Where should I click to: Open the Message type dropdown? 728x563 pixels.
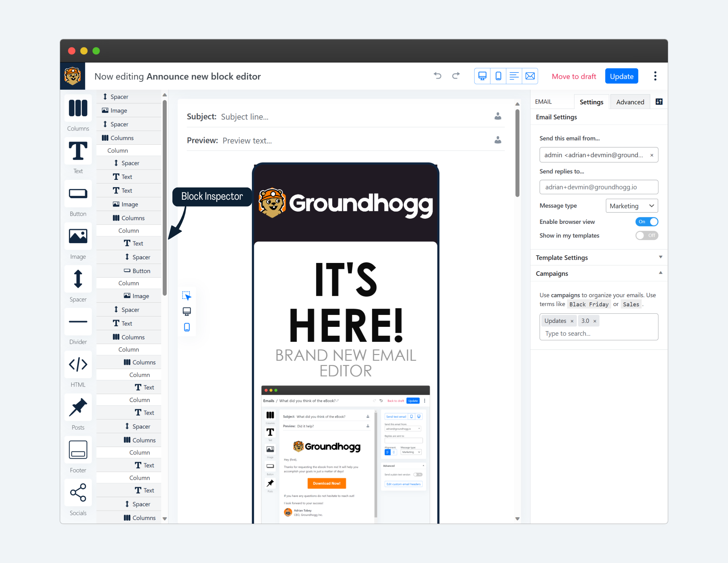(x=632, y=206)
